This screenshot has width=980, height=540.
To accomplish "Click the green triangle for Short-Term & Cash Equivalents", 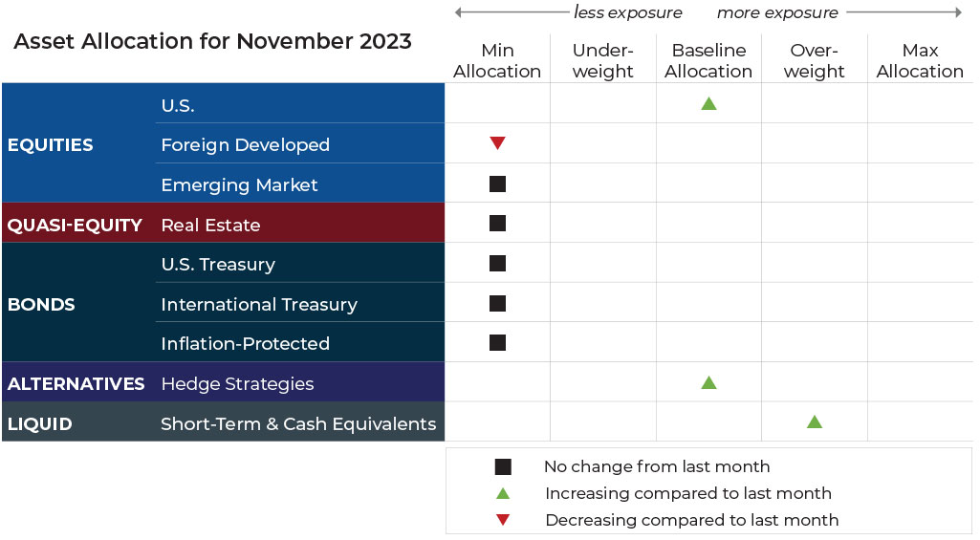I will pos(815,421).
